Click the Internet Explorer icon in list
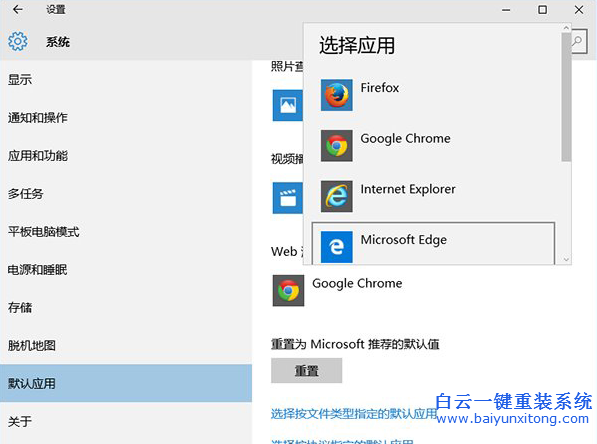The height and width of the screenshot is (444, 597). coord(337,196)
